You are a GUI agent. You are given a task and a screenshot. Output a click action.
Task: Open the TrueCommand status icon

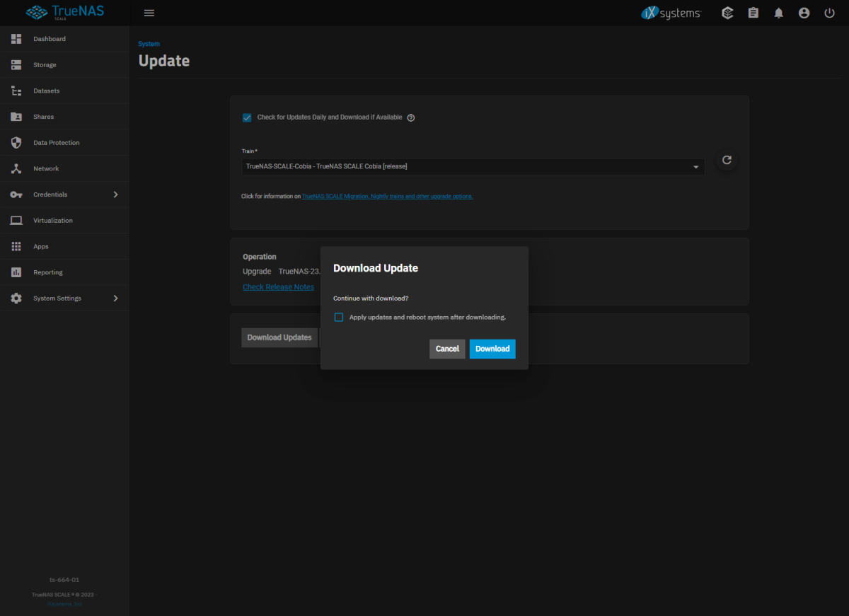(x=727, y=13)
